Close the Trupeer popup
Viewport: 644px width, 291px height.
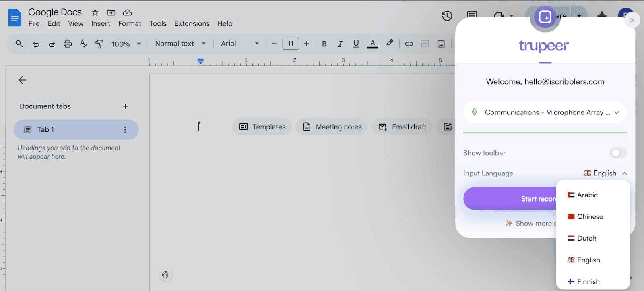click(632, 20)
